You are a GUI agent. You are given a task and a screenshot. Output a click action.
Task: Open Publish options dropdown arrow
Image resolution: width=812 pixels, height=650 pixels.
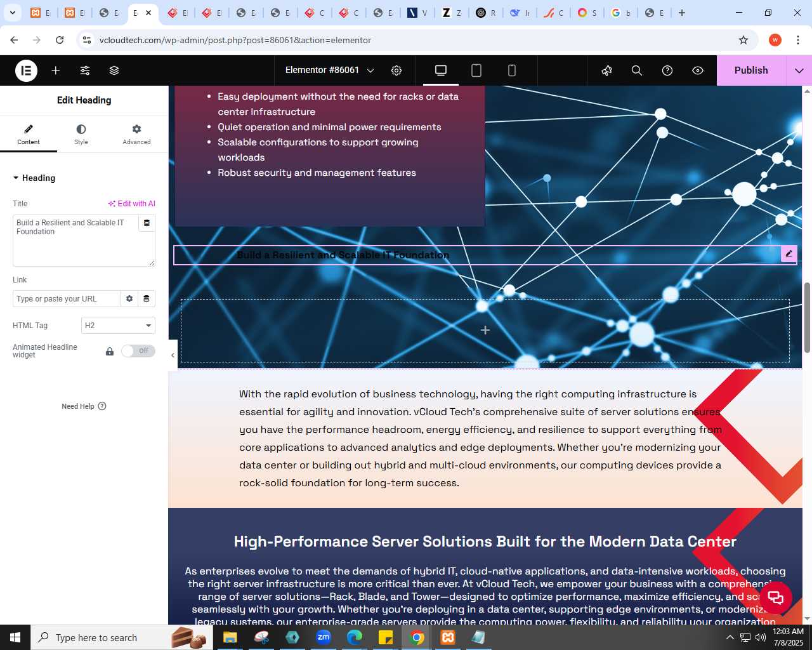coord(799,70)
